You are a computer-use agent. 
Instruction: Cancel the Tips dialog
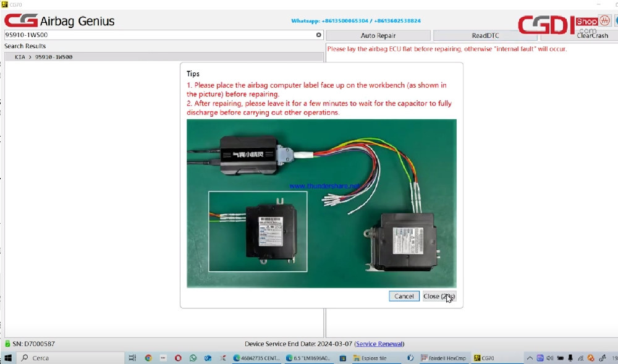[x=404, y=296]
